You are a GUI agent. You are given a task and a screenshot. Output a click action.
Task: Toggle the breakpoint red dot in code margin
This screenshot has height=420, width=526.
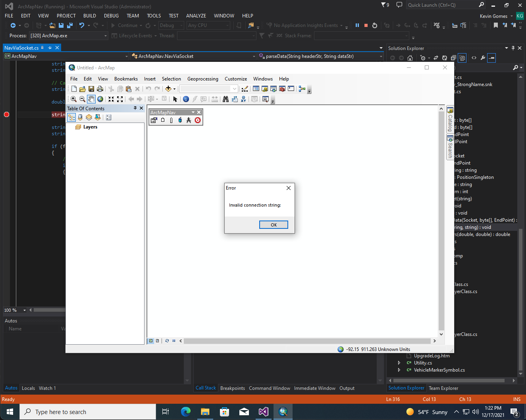[x=6, y=115]
